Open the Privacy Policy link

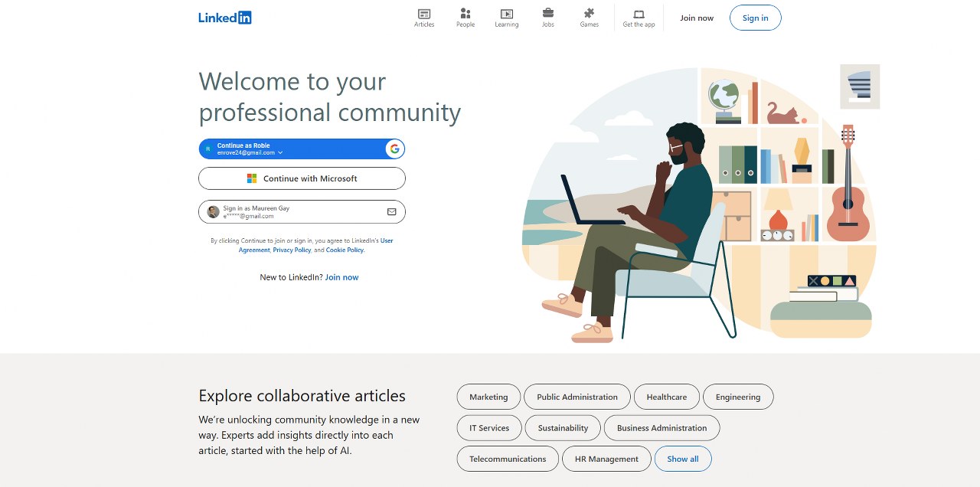(x=292, y=250)
